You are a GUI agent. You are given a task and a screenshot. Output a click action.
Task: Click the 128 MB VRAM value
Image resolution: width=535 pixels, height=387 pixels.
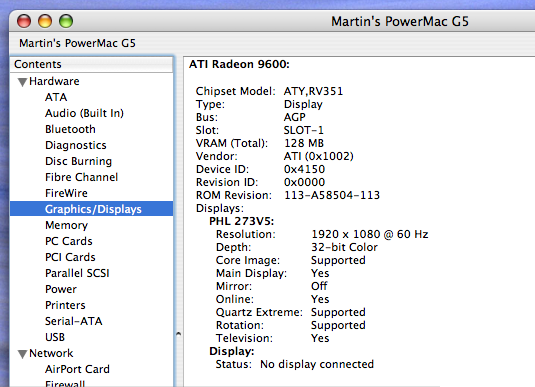click(x=304, y=143)
